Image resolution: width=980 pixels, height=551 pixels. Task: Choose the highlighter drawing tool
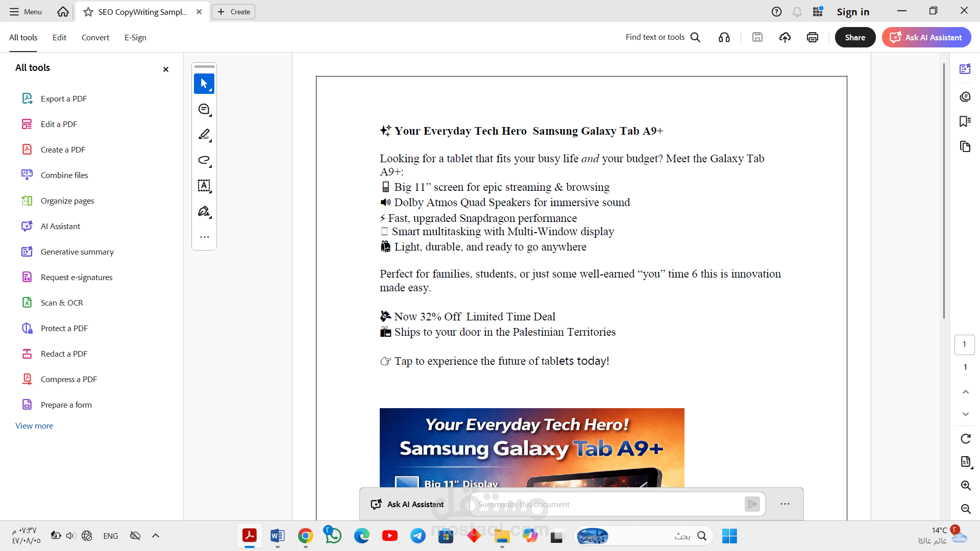[204, 134]
